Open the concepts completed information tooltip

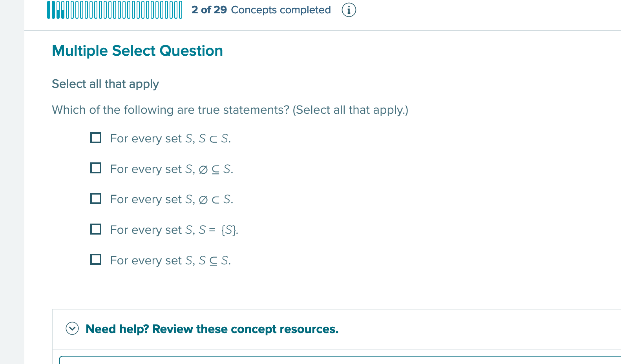(349, 10)
